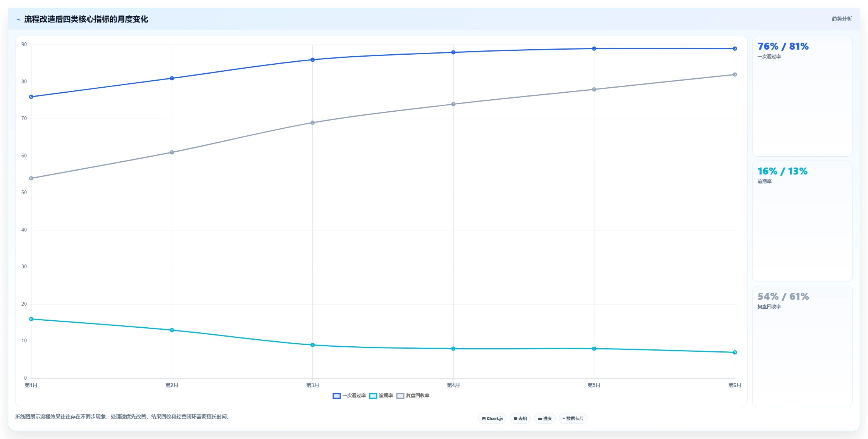
Task: Click the 逾期率 point at 第5月
Action: tap(594, 349)
